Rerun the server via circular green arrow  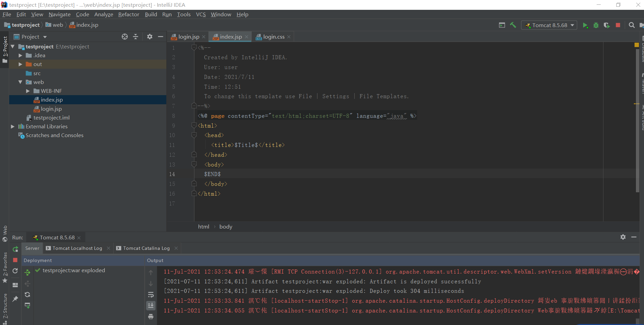tap(15, 249)
